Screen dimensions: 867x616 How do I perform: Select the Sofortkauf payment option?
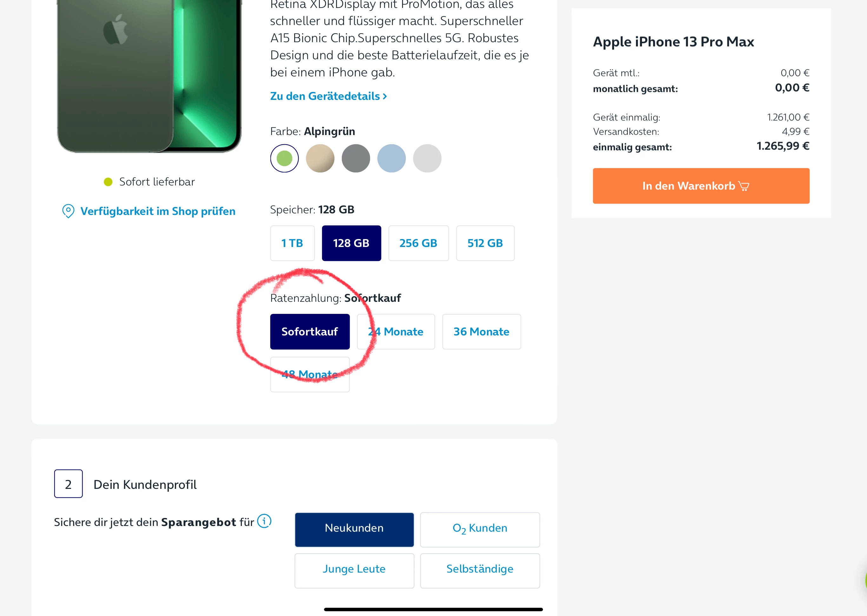(x=310, y=332)
